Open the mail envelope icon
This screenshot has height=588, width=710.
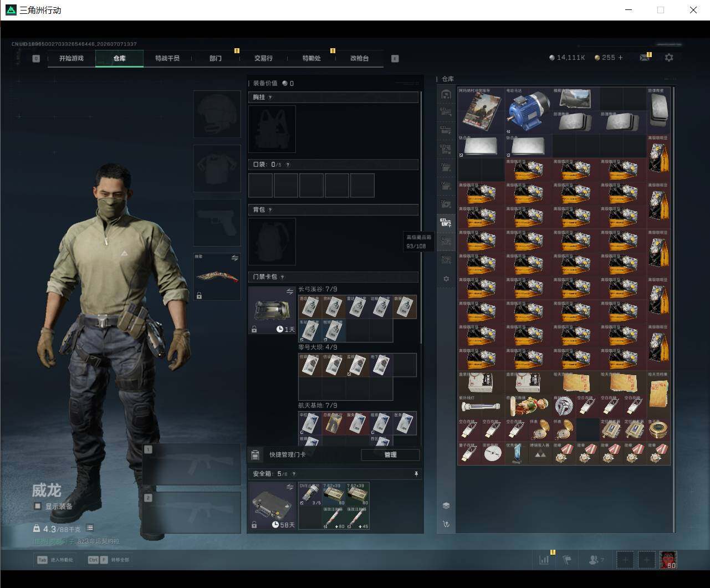pyautogui.click(x=644, y=58)
